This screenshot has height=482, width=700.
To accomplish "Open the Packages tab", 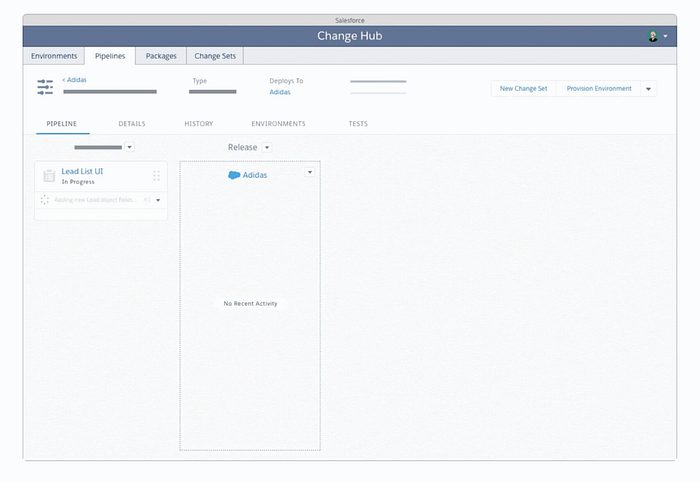I will coord(161,56).
